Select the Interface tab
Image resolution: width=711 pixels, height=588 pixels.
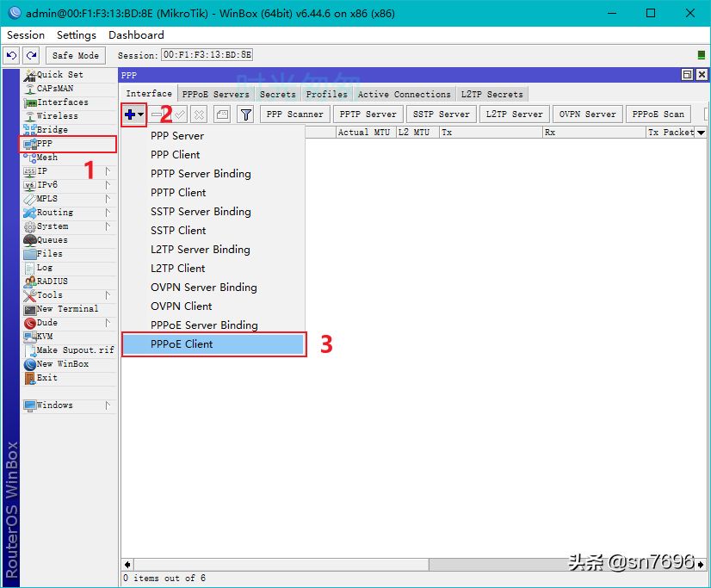(x=149, y=93)
